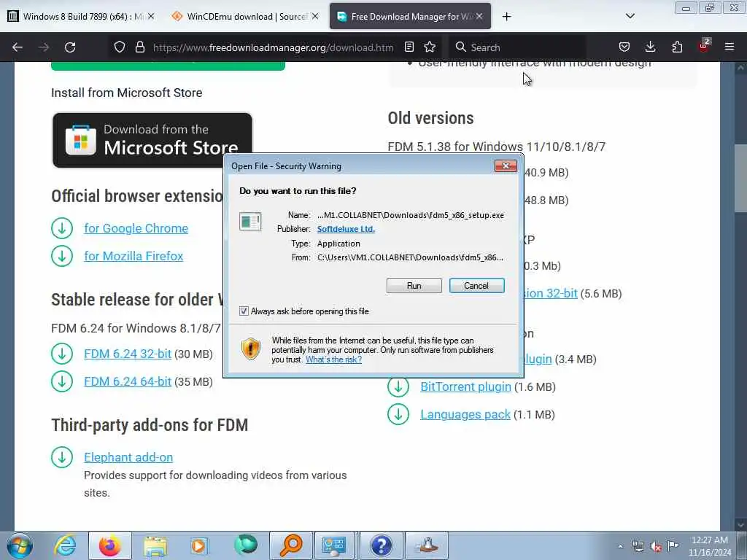Open the Firefox downloads panel arrow

click(x=650, y=47)
